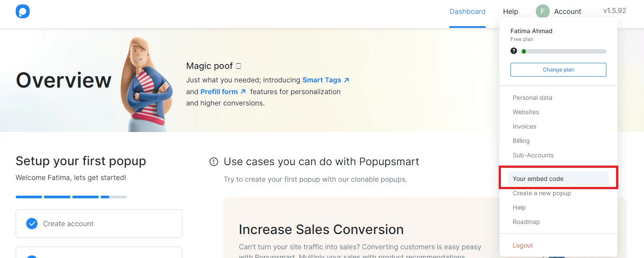Viewport: 644px width, 258px height.
Task: Select Your embed code menu entry
Action: coord(538,179)
